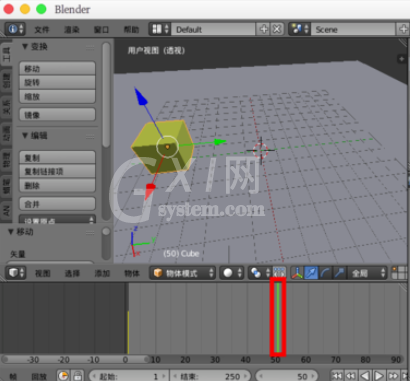
Task: Open the 视图 (View) menu in 3D header
Action: pos(43,273)
